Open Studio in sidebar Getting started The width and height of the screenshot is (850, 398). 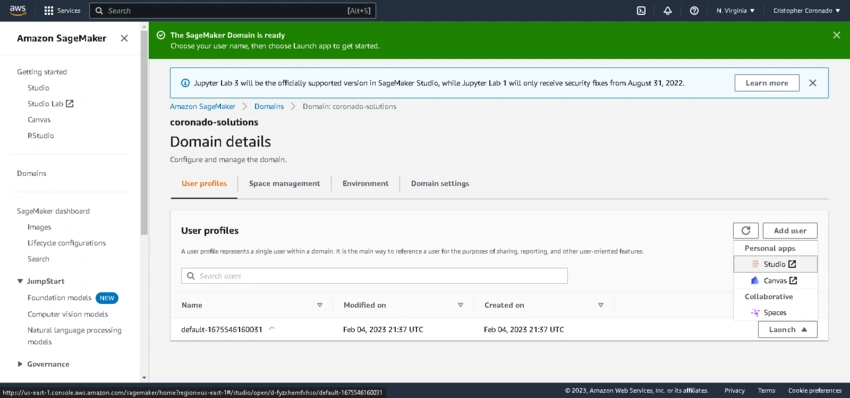pos(38,87)
